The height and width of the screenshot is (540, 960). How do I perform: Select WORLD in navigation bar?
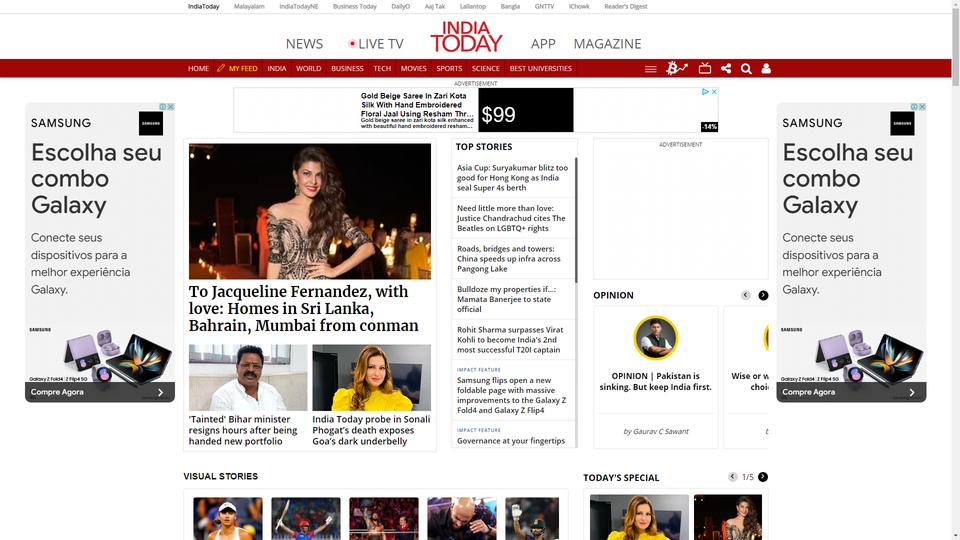pos(309,69)
